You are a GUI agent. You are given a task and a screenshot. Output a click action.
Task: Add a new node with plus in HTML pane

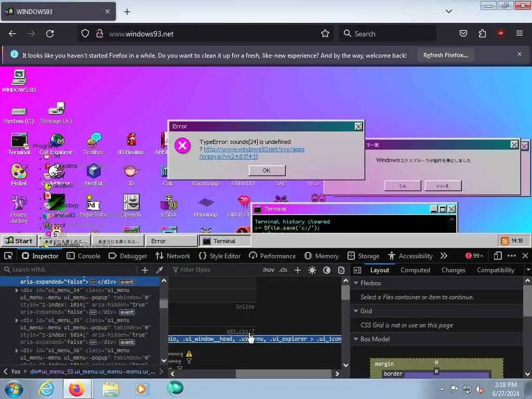[145, 270]
